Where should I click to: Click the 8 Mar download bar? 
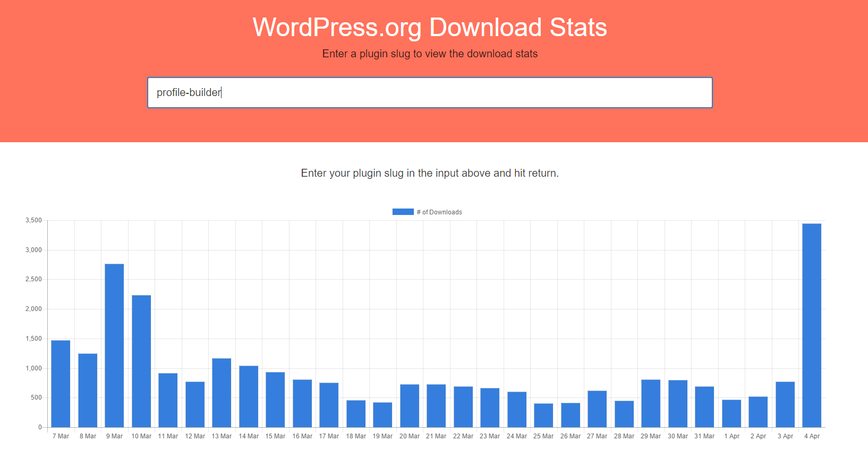88,390
